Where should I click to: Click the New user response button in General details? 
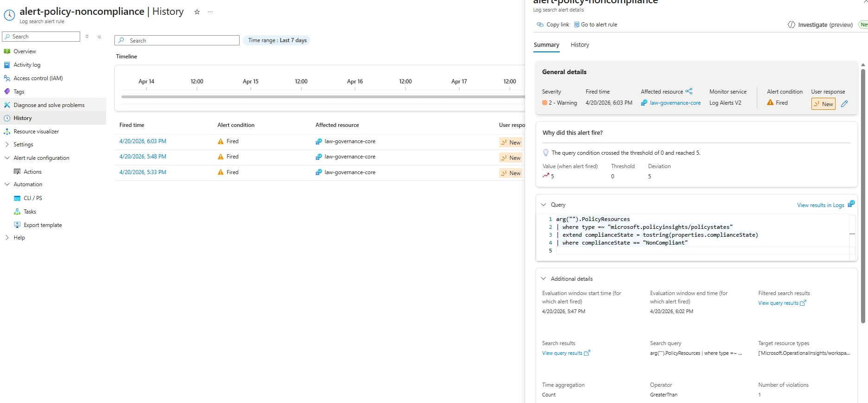coord(824,104)
